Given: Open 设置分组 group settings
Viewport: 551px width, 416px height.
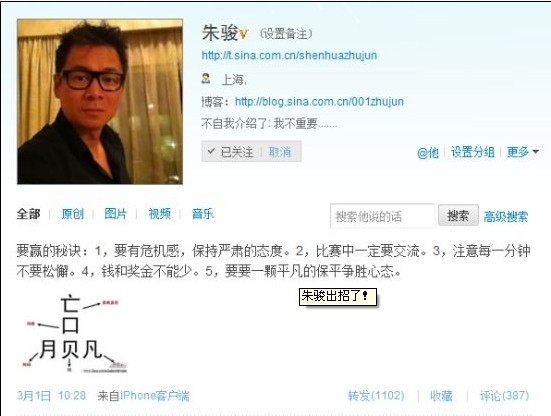Looking at the screenshot, I should click(473, 152).
